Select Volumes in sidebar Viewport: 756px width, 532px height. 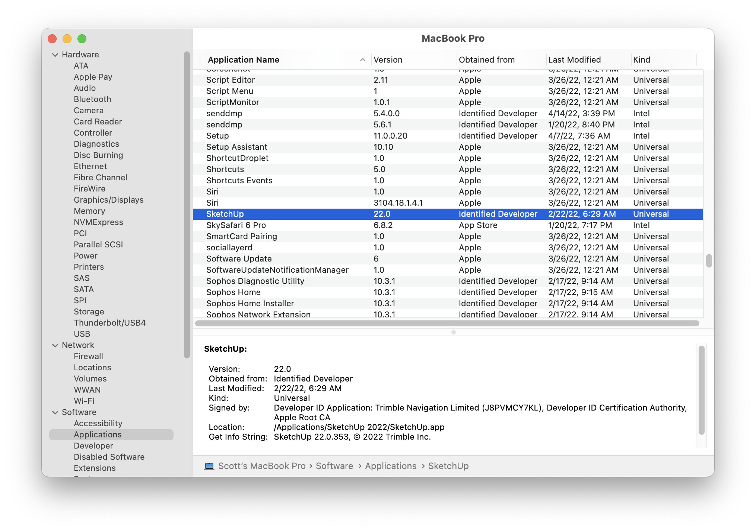pos(90,379)
